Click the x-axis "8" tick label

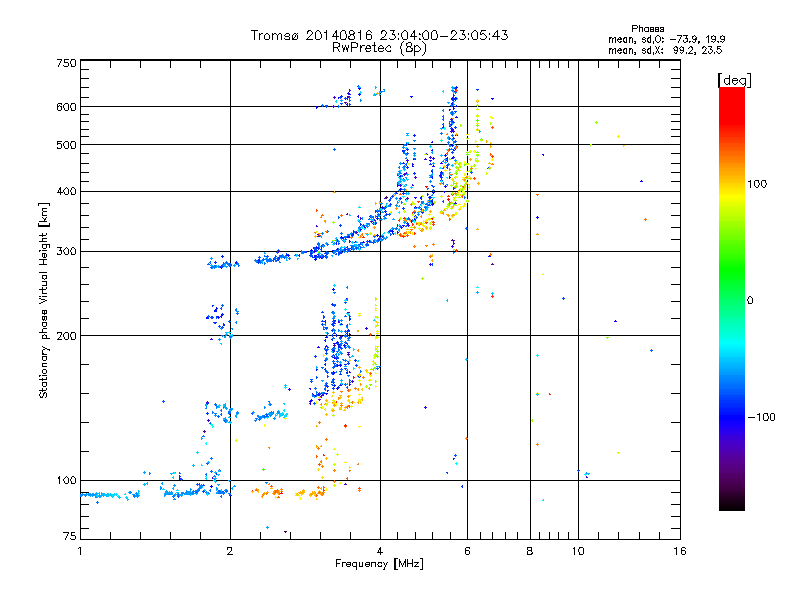point(530,551)
